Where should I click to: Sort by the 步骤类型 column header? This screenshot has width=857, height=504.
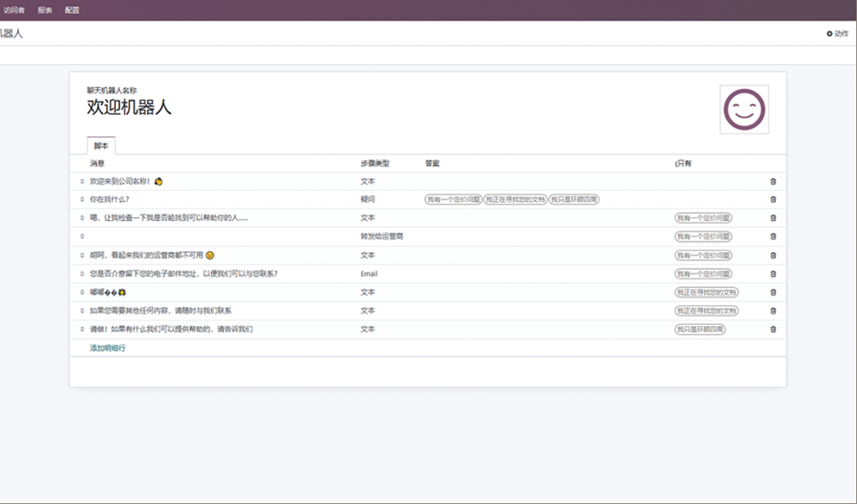(x=375, y=164)
